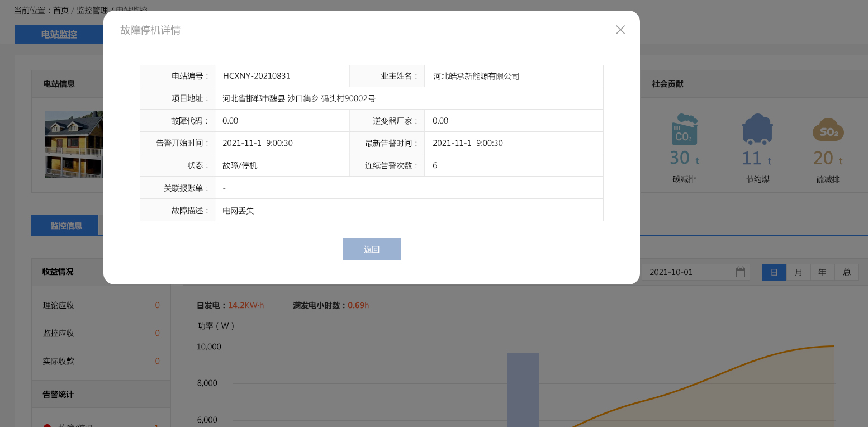Screen dimensions: 868x427
Task: Select the 日 daily view toggle
Action: point(774,272)
